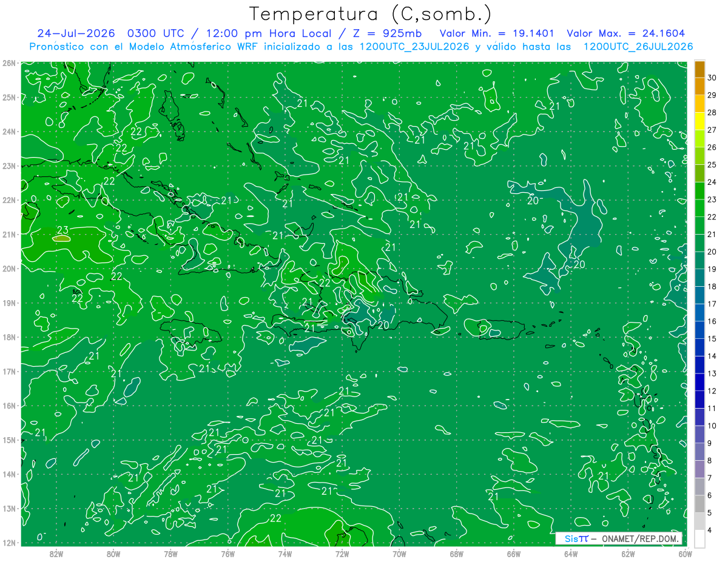Image resolution: width=728 pixels, height=562 pixels.
Task: Click the '25N' latitude axis label
Action: click(x=9, y=97)
